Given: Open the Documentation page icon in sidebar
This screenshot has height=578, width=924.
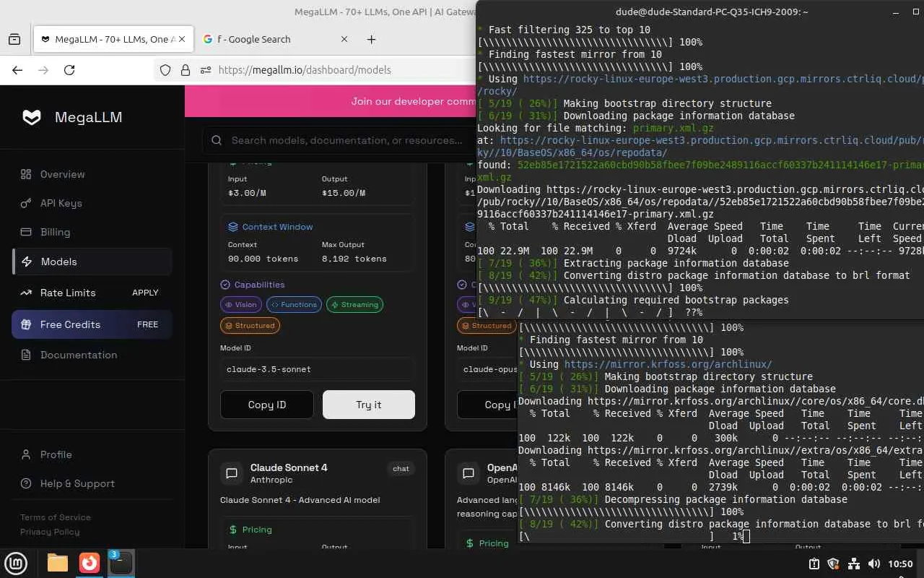Looking at the screenshot, I should click(x=26, y=355).
